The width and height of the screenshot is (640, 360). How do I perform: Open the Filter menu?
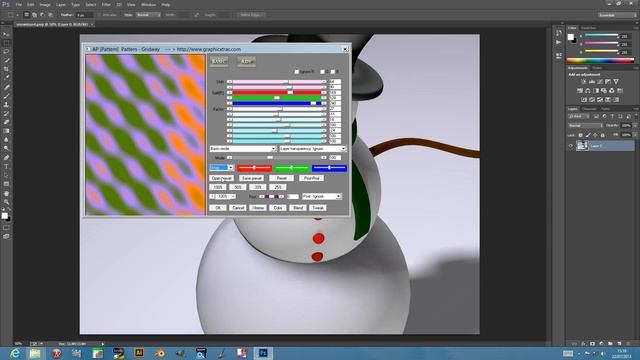(106, 4)
